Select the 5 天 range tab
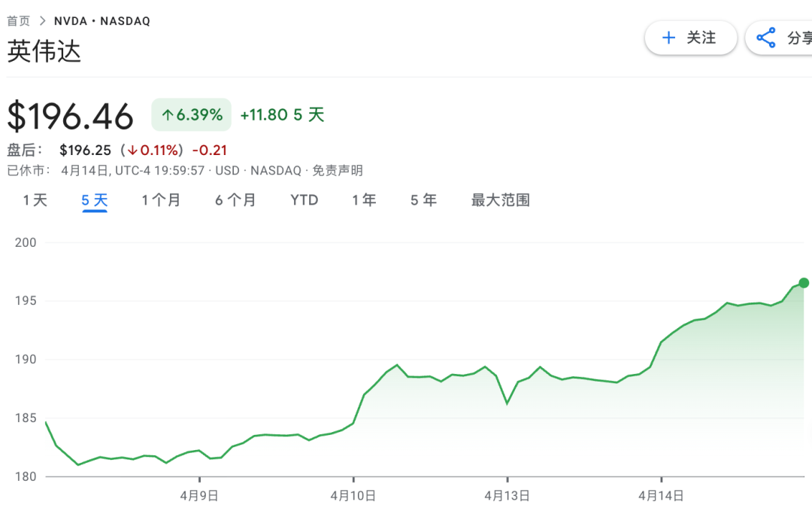The width and height of the screenshot is (812, 511). tap(95, 200)
